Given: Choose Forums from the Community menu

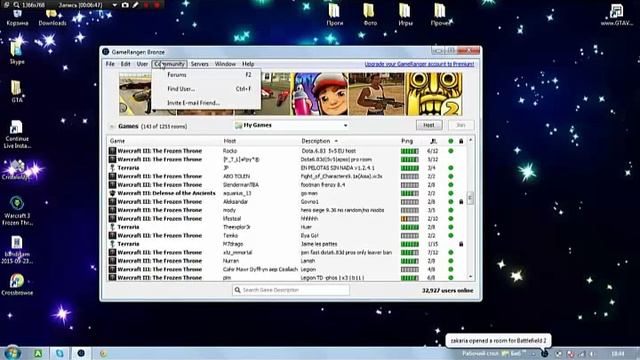Looking at the screenshot, I should (x=207, y=75).
